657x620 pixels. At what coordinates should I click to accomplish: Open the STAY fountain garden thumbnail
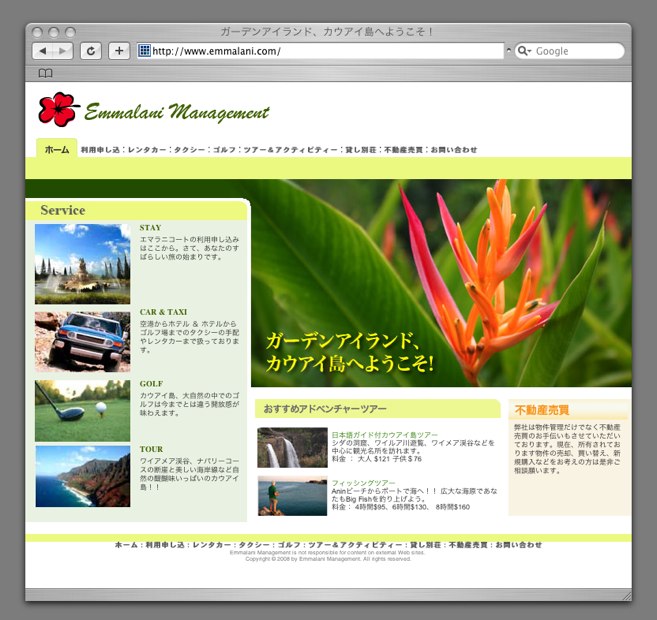[x=83, y=264]
